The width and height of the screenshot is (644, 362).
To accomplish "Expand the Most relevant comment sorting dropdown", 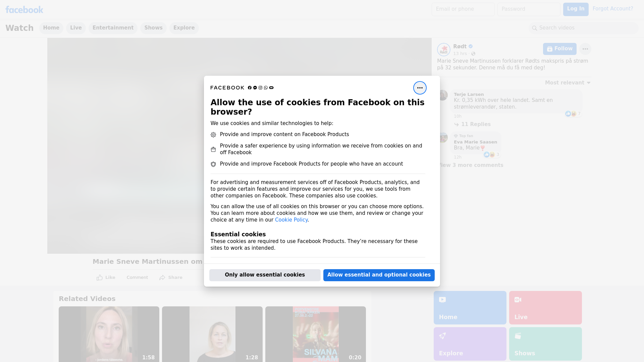I will point(567,83).
